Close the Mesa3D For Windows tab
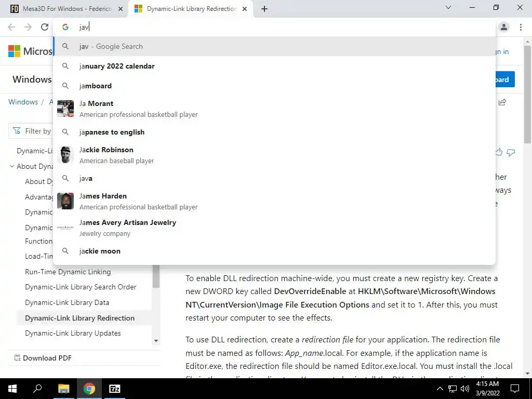 [x=121, y=9]
